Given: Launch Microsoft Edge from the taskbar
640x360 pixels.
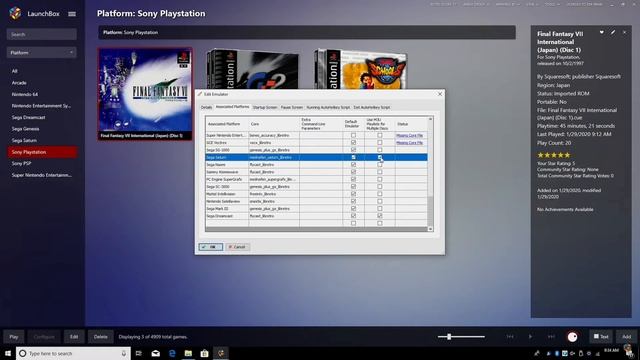Looking at the screenshot, I should (172, 353).
